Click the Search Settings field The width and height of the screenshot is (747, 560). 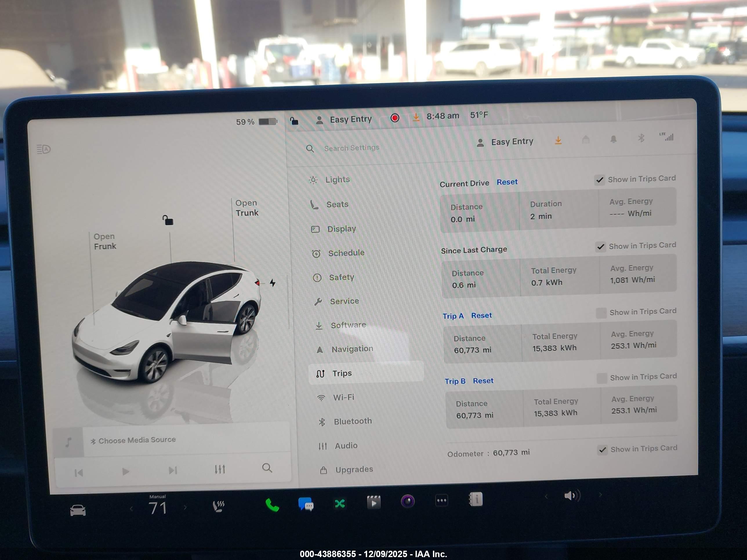click(x=351, y=148)
